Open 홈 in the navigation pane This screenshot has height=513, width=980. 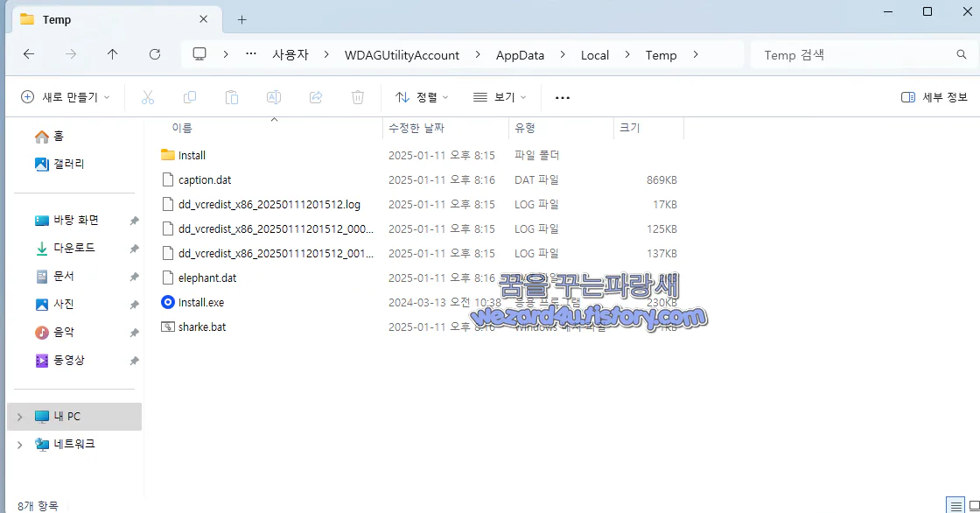[x=49, y=136]
